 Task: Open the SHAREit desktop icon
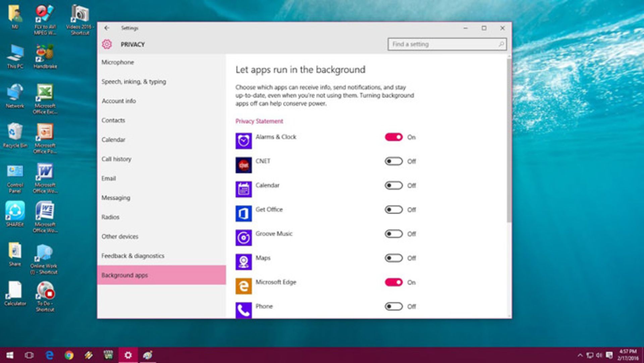(15, 214)
